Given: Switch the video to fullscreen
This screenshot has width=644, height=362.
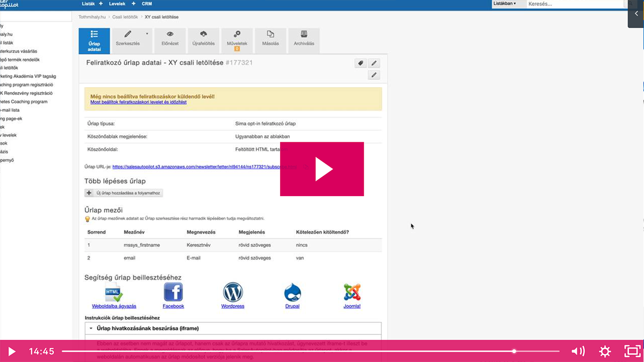Looking at the screenshot, I should point(632,351).
